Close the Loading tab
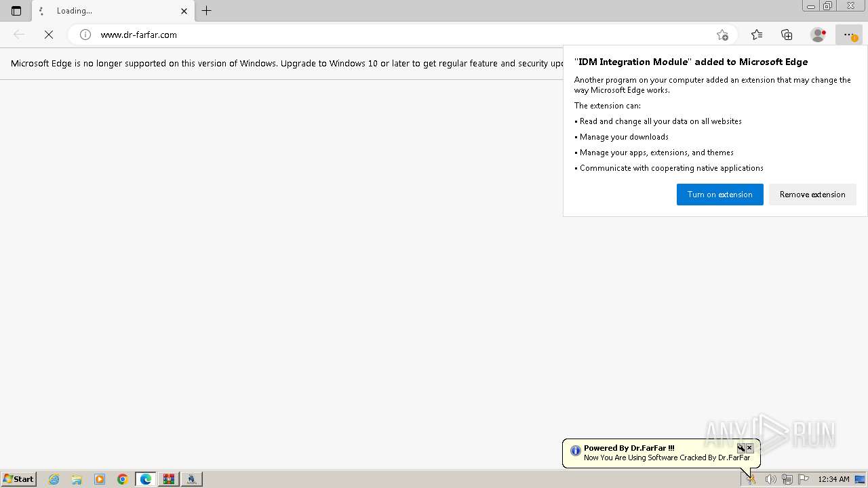Screen dimensions: 868x488 (x=184, y=11)
